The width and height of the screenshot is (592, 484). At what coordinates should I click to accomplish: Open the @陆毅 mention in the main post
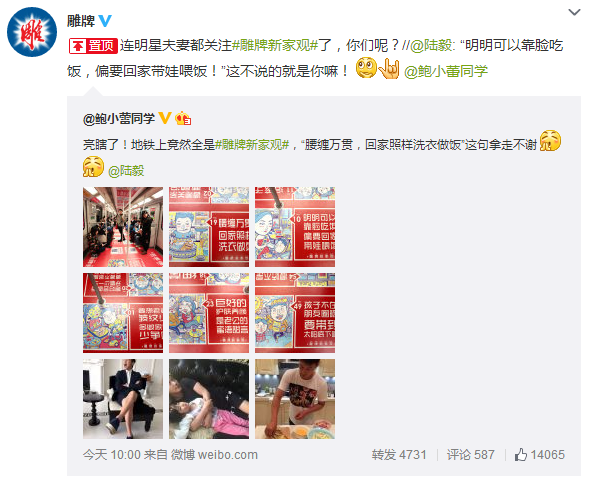point(431,46)
